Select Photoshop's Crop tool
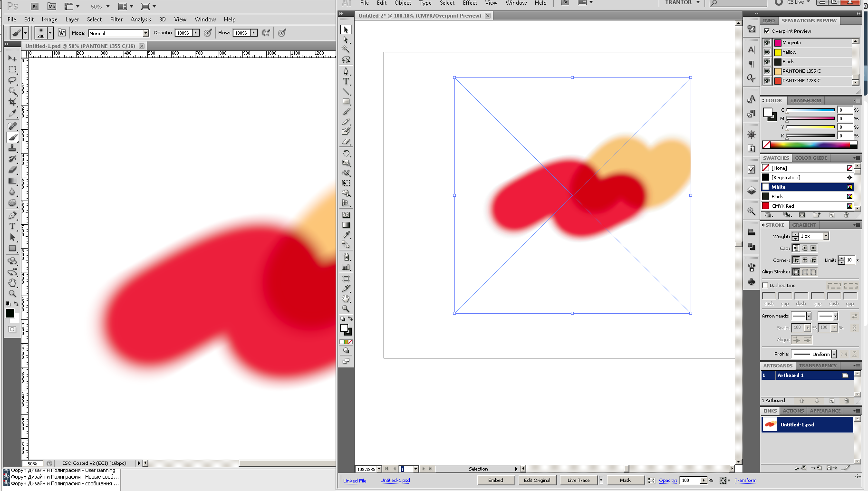The image size is (868, 491). coord(12,102)
